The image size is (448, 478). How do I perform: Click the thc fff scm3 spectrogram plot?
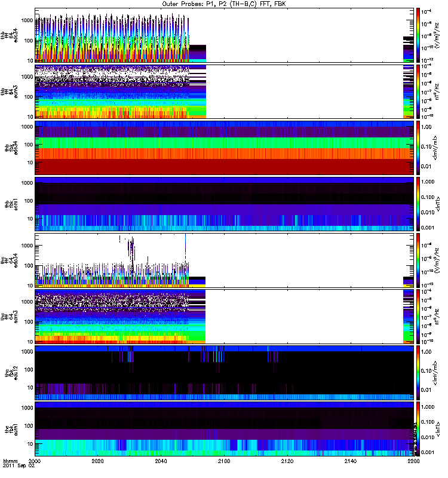(x=225, y=317)
